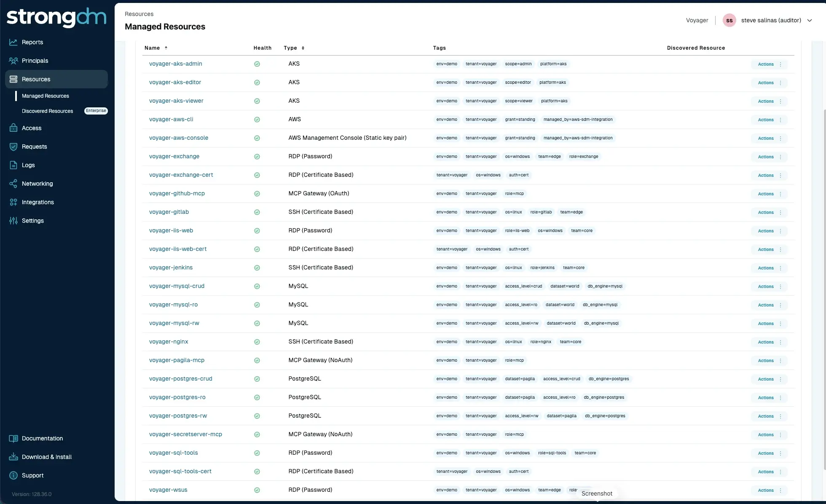Click the scope=editor tag

click(x=518, y=83)
